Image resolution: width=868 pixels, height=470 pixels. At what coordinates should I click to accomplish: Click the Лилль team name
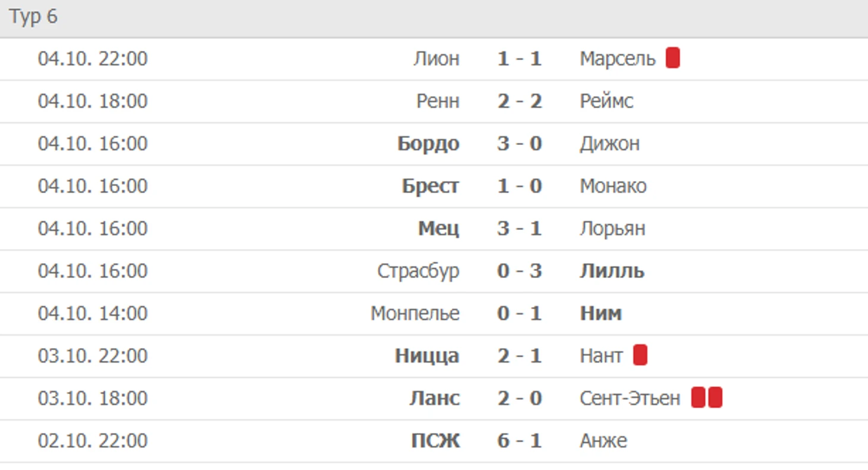[612, 271]
